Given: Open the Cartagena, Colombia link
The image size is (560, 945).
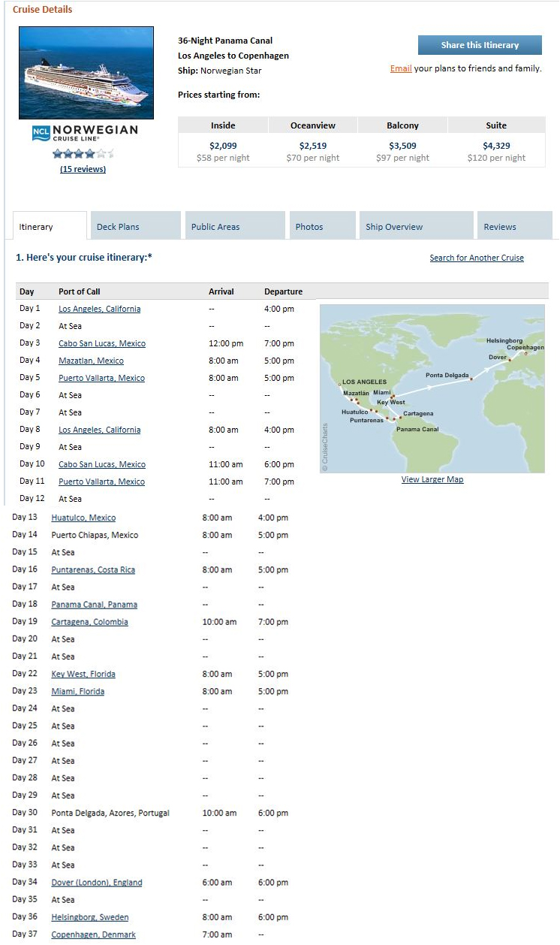Looking at the screenshot, I should click(90, 622).
